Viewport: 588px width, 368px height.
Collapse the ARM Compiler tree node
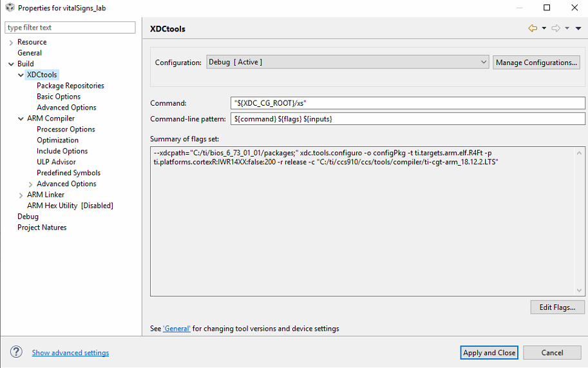pyautogui.click(x=21, y=119)
